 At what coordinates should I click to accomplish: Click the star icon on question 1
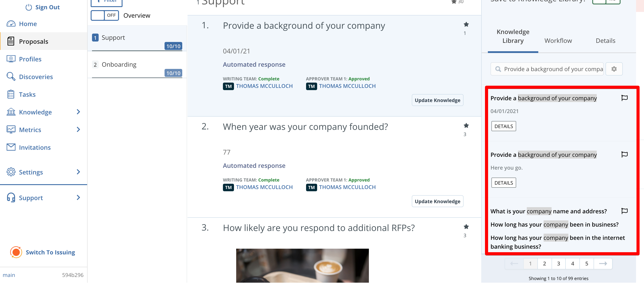pyautogui.click(x=466, y=25)
